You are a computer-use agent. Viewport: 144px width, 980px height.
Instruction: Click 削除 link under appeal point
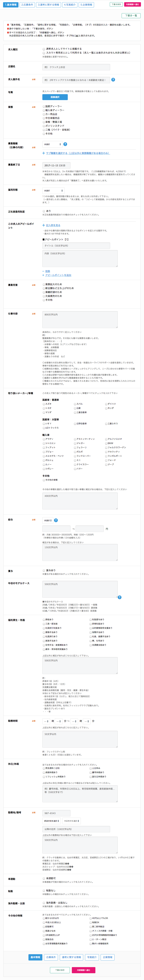click(47, 271)
